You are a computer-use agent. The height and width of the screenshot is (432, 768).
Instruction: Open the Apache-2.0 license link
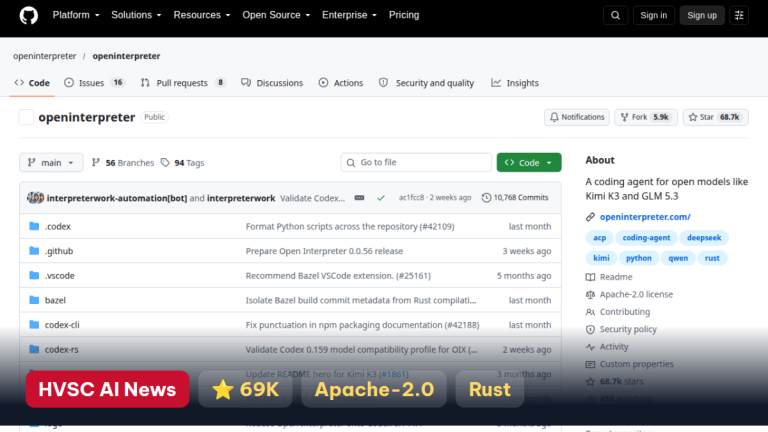point(636,294)
